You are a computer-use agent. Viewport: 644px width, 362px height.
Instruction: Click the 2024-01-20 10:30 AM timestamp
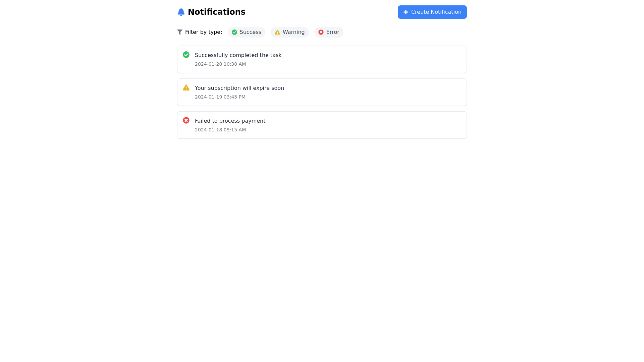(220, 64)
